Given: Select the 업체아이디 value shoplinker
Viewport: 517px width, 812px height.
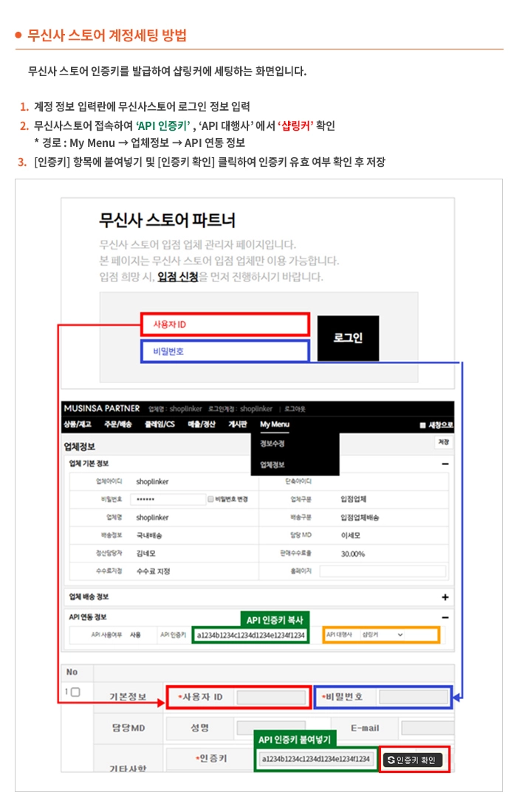Looking at the screenshot, I should 152,481.
